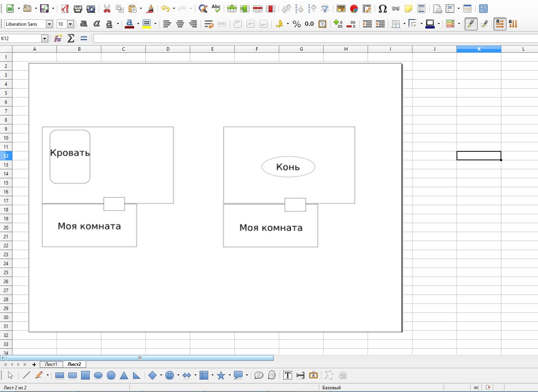Open the Liberation Sans font name dropdown
Screen dimensions: 538x392
49,24
